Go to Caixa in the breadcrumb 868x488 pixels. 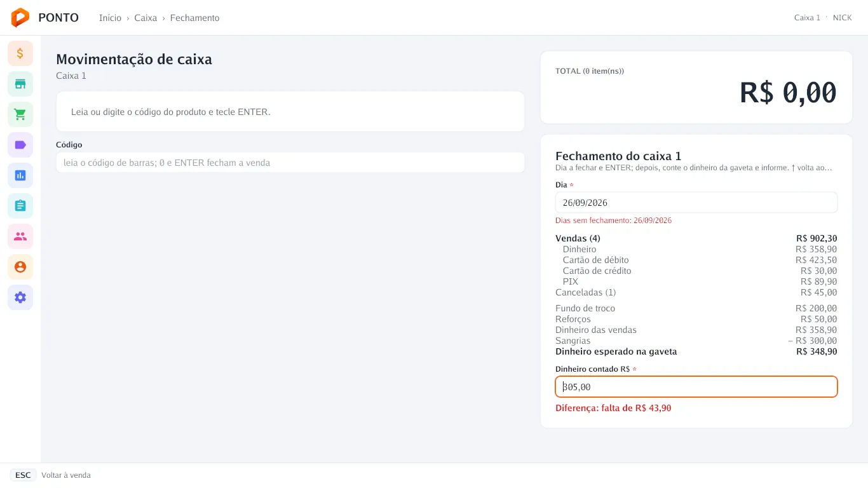[x=146, y=18]
